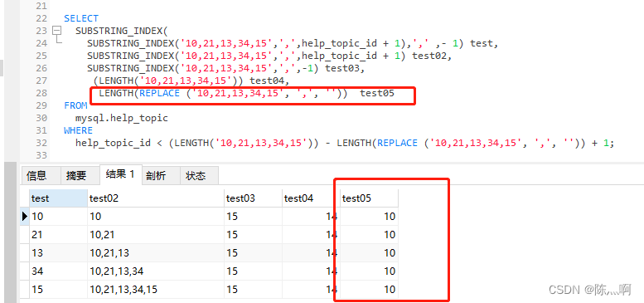Click cell '10,21,13,34,15' in test02 column

coord(156,290)
